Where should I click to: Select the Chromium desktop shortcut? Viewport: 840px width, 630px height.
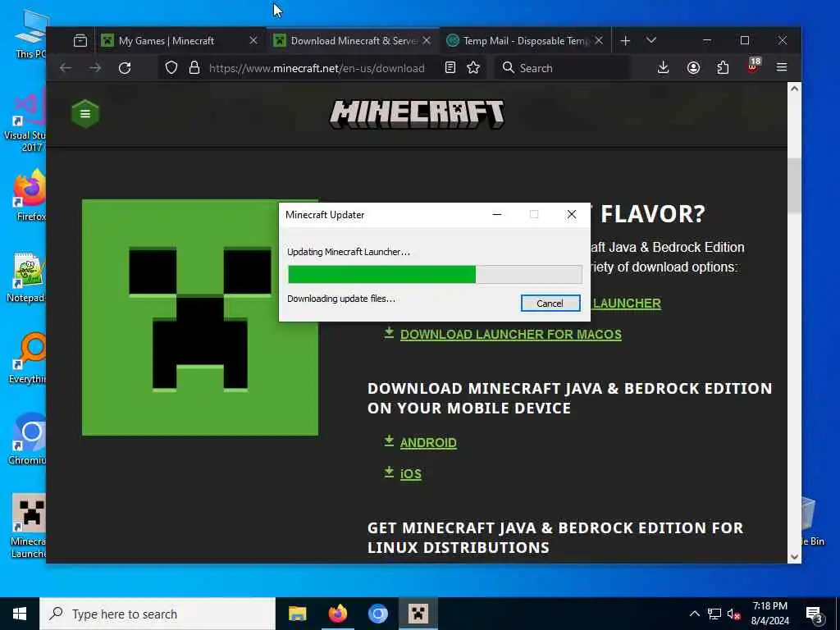coord(27,440)
